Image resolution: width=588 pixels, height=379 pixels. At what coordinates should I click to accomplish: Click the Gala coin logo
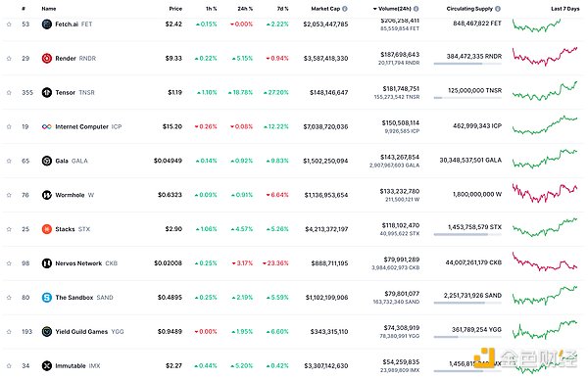pyautogui.click(x=47, y=161)
